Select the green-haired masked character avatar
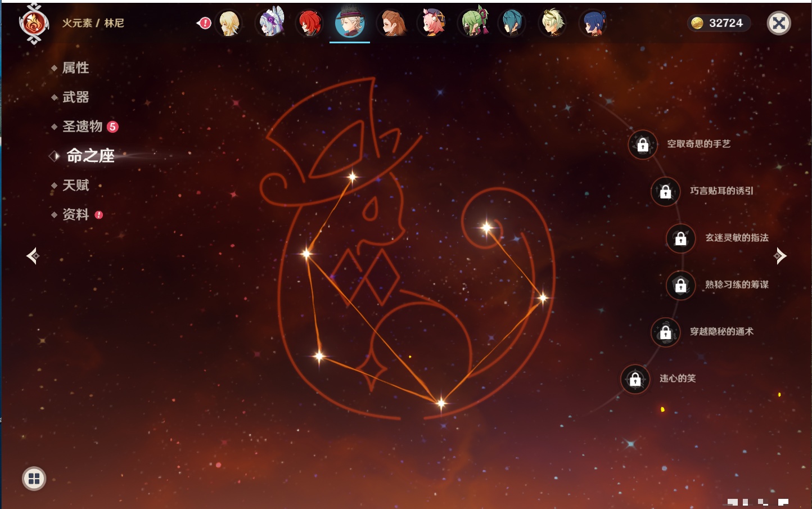This screenshot has width=812, height=509. coord(474,23)
